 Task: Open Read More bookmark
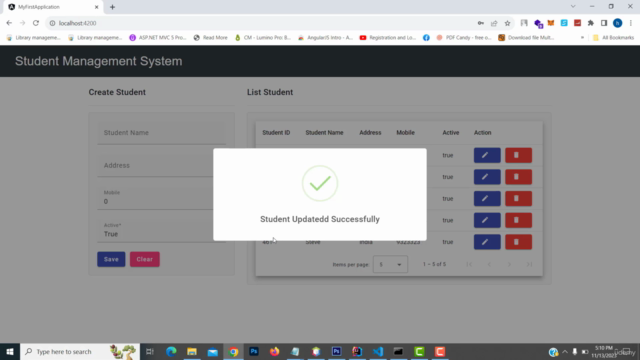tap(211, 38)
